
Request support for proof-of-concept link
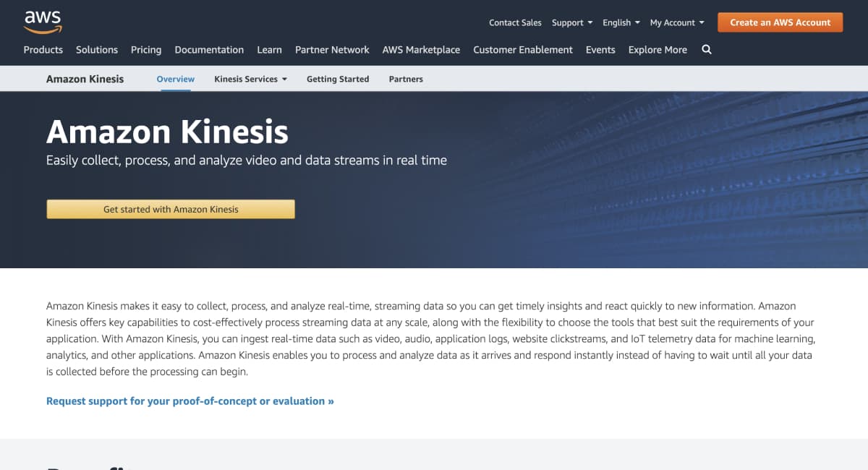(x=190, y=401)
